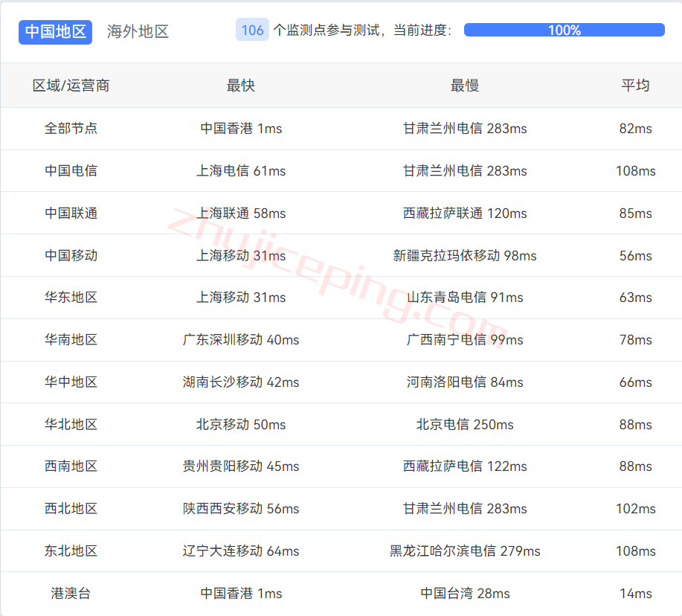Select the 华中地区 row label
The image size is (682, 616).
[71, 382]
